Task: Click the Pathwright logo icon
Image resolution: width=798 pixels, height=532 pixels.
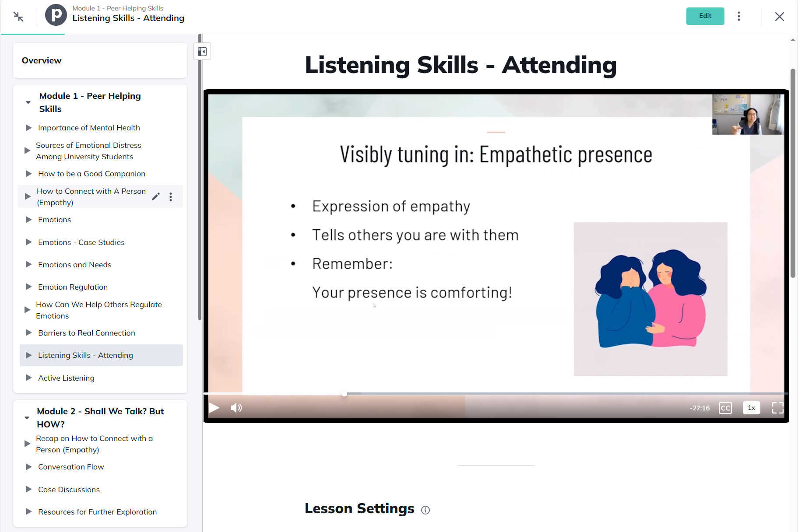Action: click(56, 15)
